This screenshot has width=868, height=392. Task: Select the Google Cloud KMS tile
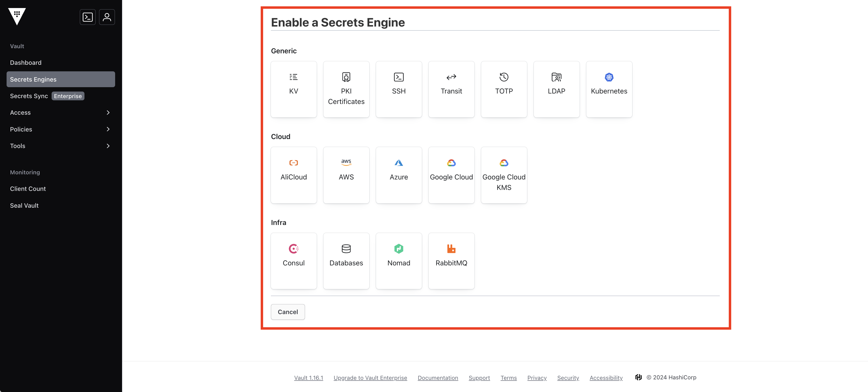504,175
